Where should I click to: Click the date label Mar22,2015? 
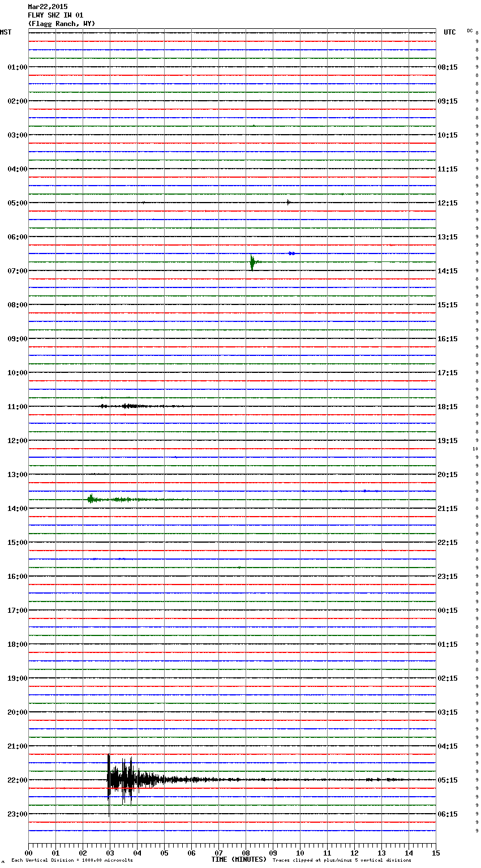click(48, 7)
